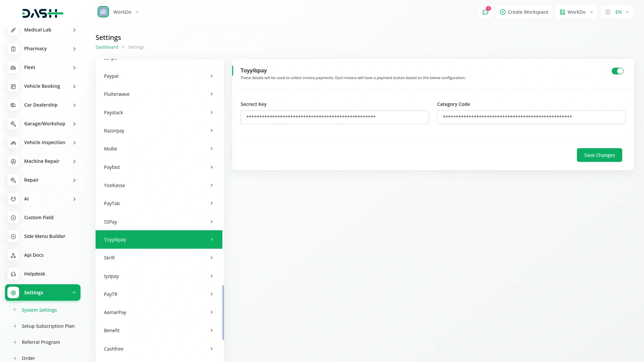The height and width of the screenshot is (362, 644).
Task: Click the Save Changes button
Action: tap(599, 155)
